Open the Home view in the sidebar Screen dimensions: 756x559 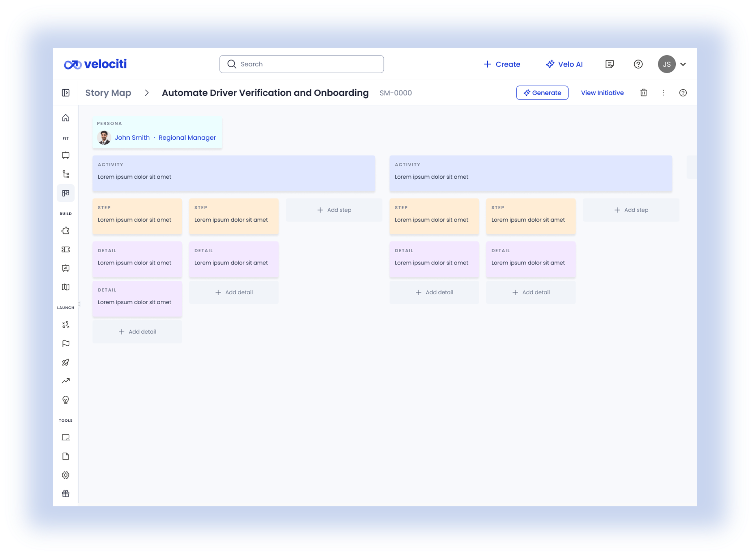(66, 117)
